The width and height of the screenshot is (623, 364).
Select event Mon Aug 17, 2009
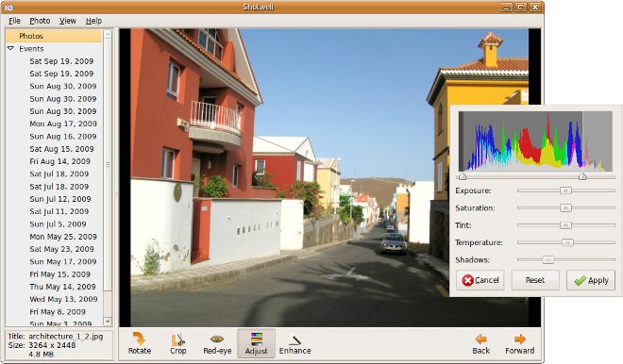coord(63,124)
